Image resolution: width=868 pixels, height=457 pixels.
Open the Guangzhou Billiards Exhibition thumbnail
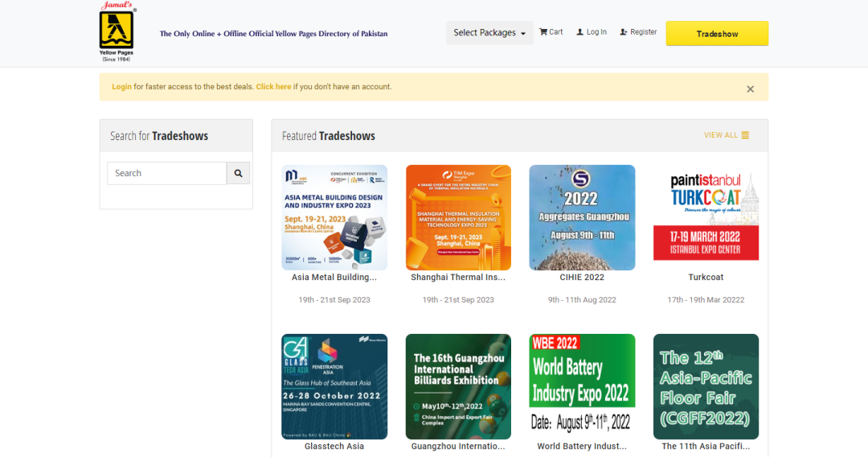pos(458,387)
